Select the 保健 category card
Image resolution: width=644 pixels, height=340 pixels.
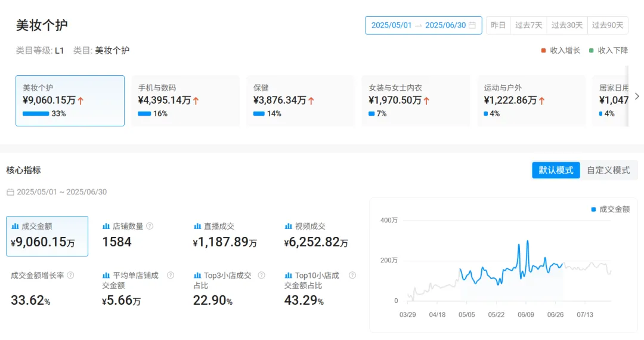[301, 101]
